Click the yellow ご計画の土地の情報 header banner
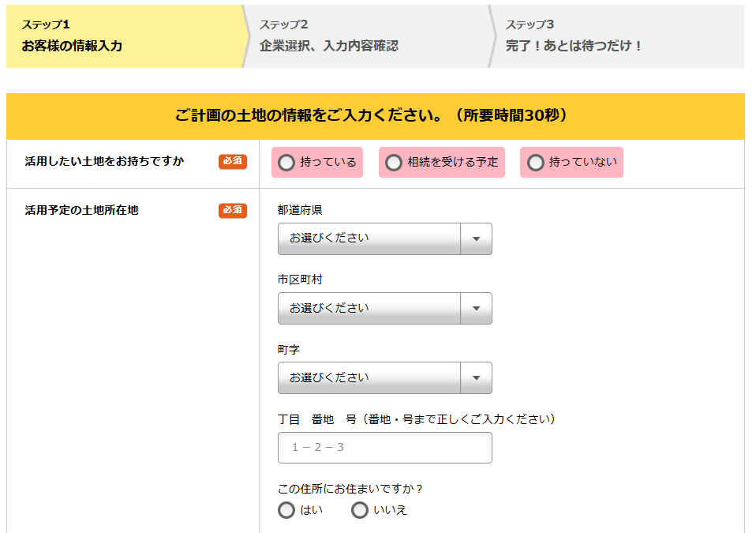 click(375, 116)
